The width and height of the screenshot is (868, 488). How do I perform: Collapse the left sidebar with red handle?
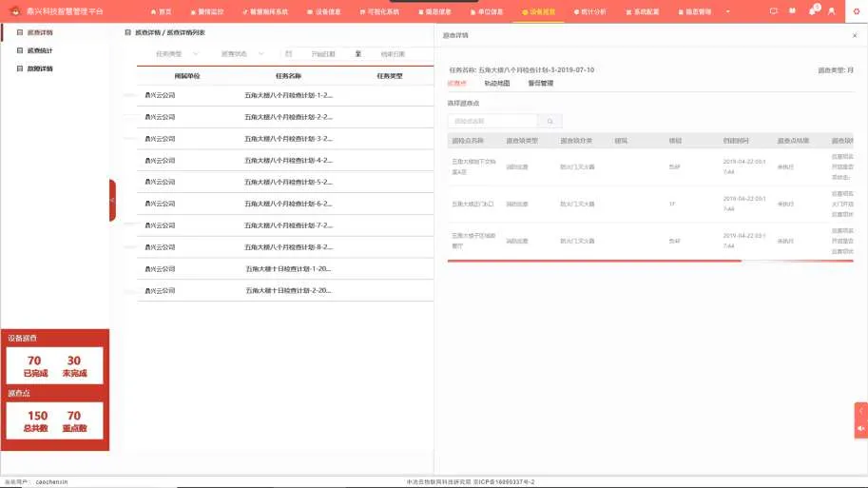[x=112, y=200]
